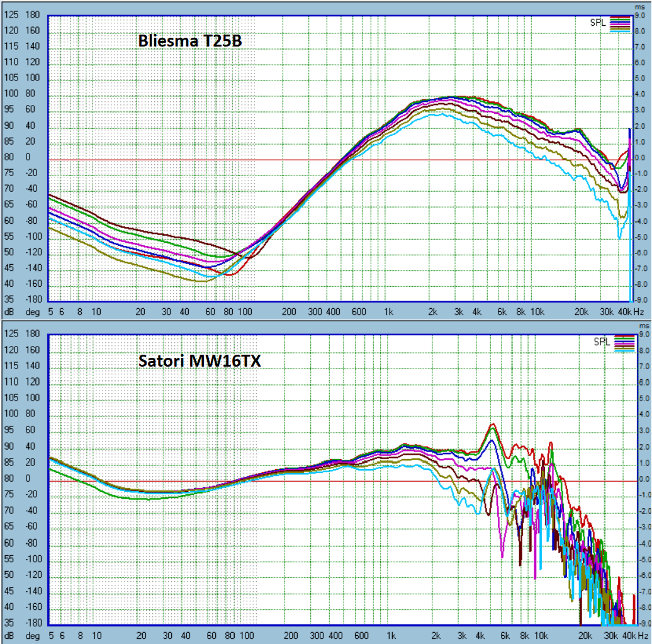The image size is (652, 644).
Task: Click the '3k' frequency tick in Bliesma chart
Action: tap(459, 312)
